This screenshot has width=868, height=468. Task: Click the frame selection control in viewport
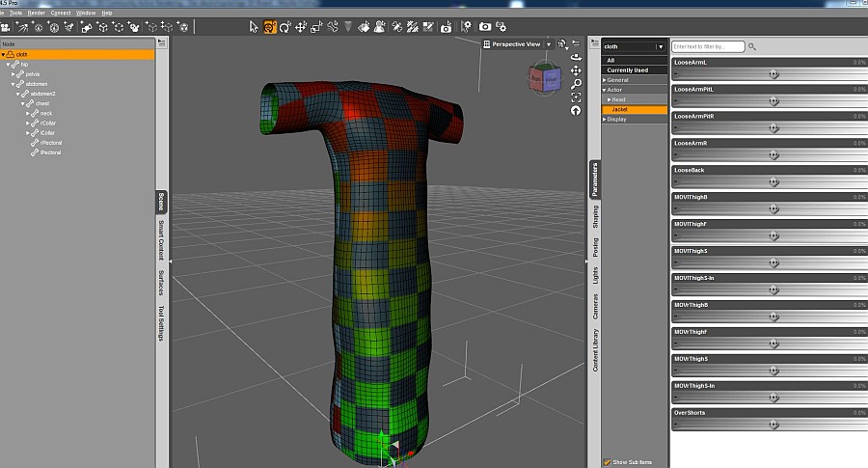point(577,97)
